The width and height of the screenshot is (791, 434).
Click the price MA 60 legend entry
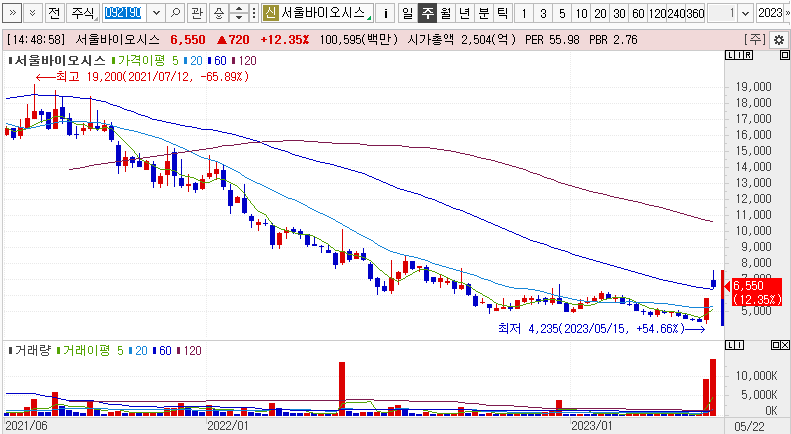coord(218,61)
